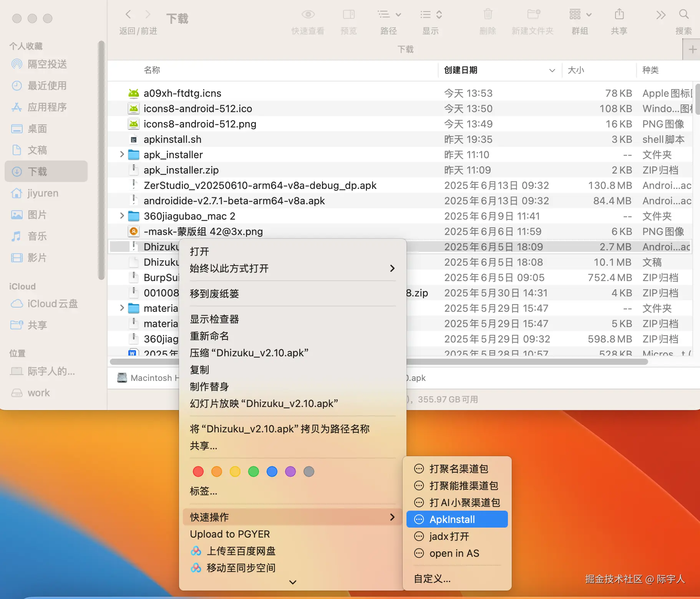Open the Group toolbar dropdown
Screen dimensions: 700x599
580,15
